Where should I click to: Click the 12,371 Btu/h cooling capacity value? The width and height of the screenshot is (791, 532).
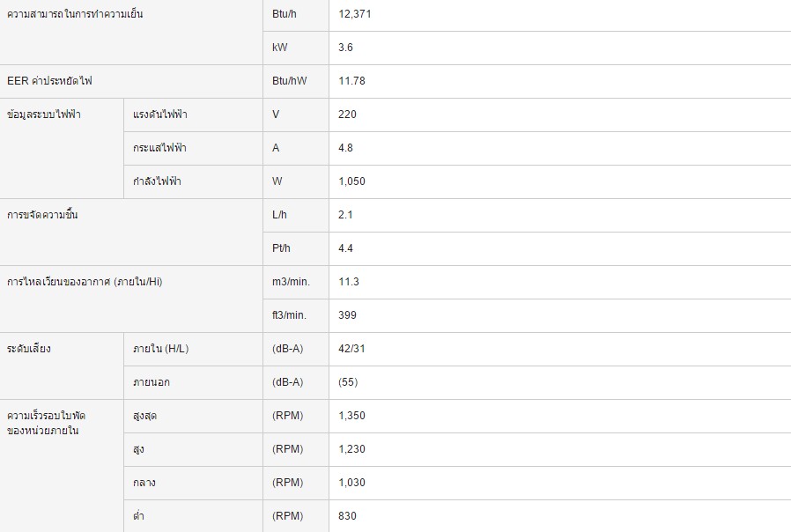(355, 14)
